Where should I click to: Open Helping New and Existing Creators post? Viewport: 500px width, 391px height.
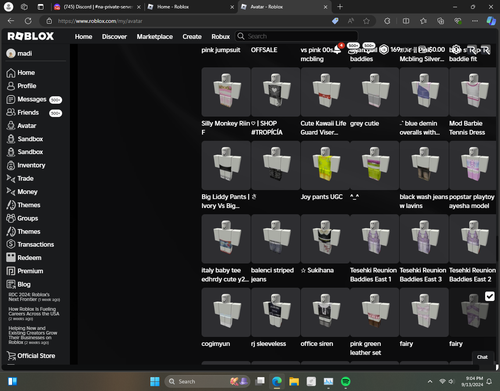tap(33, 335)
